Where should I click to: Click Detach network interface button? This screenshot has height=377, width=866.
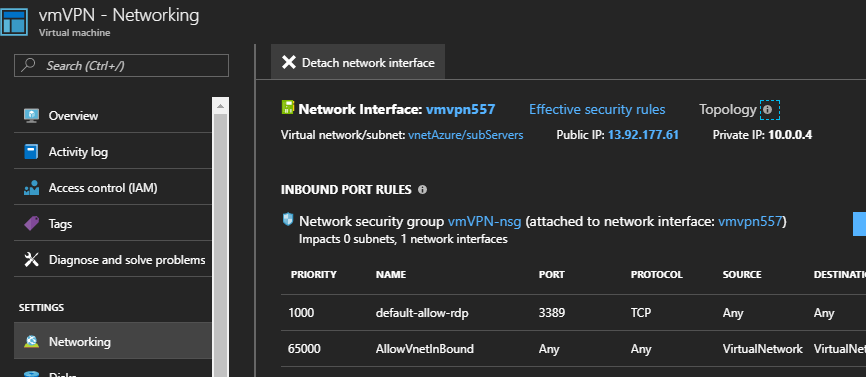click(x=358, y=62)
